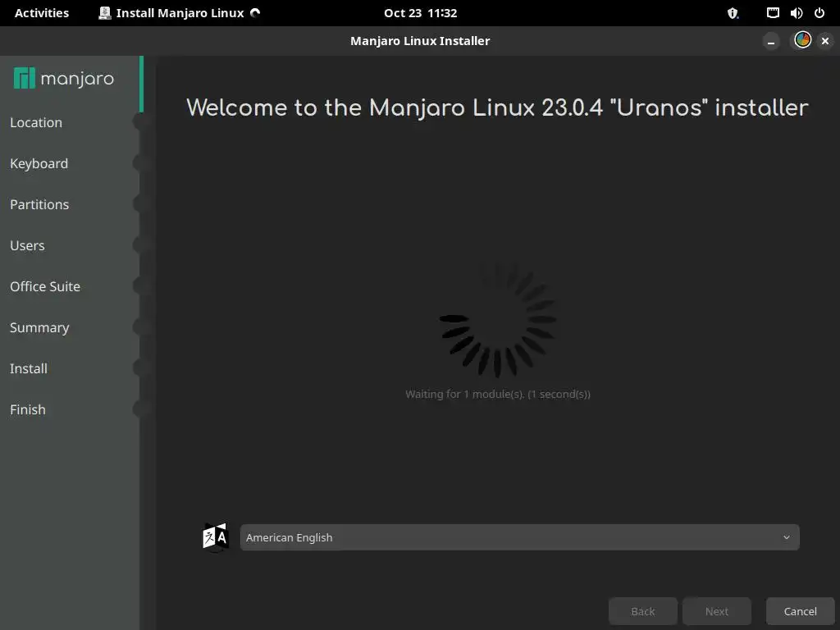
Task: Open the Activities overview
Action: pyautogui.click(x=42, y=13)
